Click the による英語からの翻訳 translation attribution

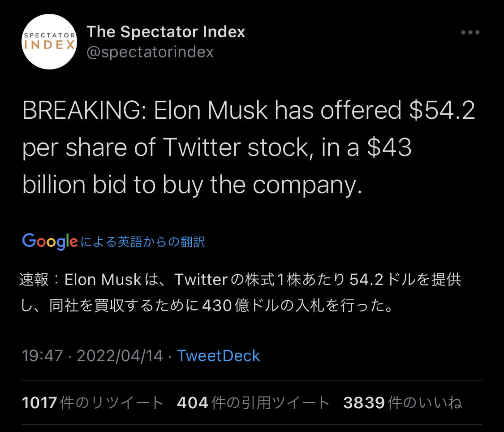pyautogui.click(x=143, y=242)
